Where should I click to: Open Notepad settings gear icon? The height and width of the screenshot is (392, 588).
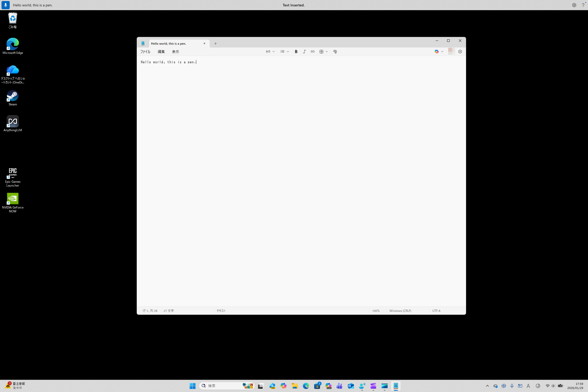(460, 52)
